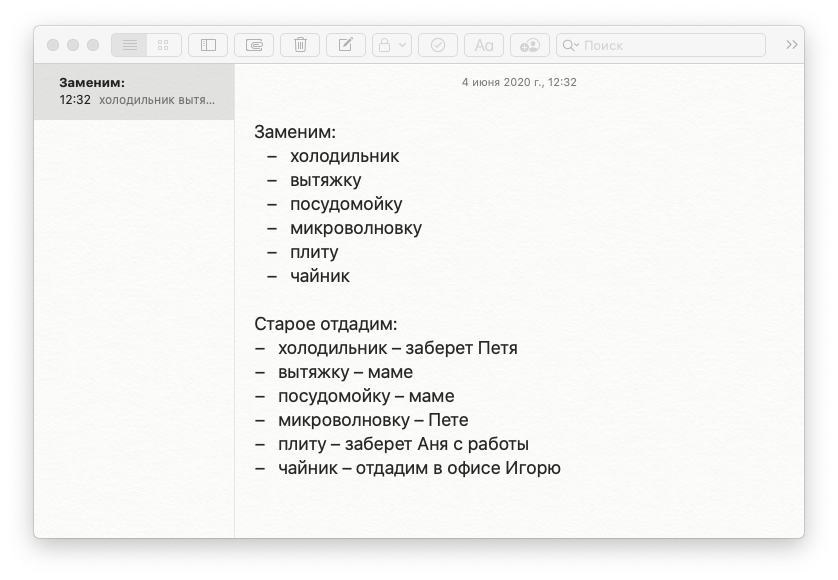Open the attachments browser

[x=254, y=45]
